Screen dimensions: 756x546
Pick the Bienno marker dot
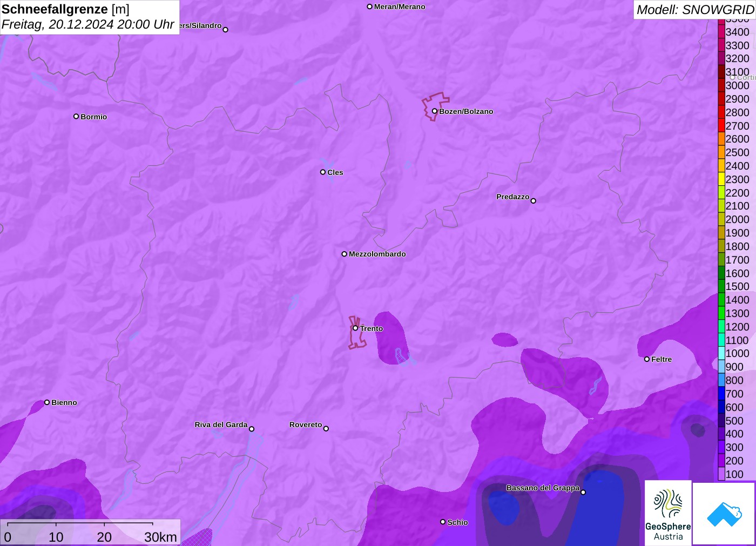47,402
